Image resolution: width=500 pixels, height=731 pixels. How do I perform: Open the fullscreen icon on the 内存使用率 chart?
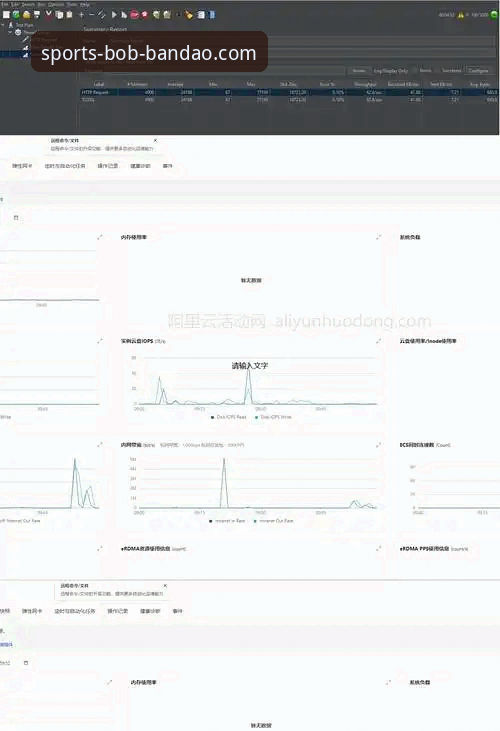pyautogui.click(x=378, y=237)
